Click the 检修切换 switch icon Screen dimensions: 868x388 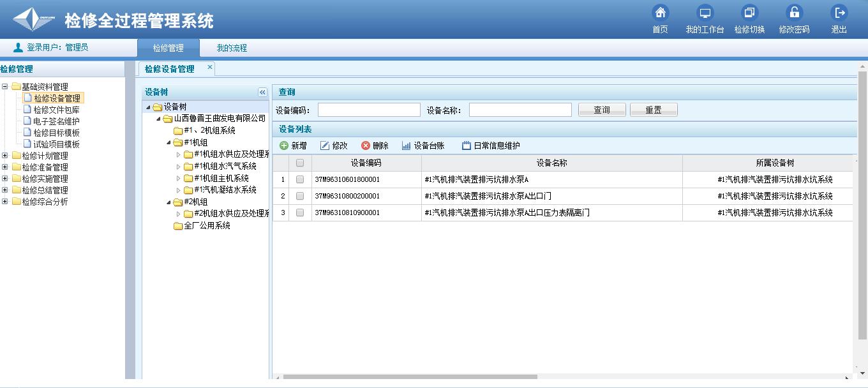click(x=749, y=13)
